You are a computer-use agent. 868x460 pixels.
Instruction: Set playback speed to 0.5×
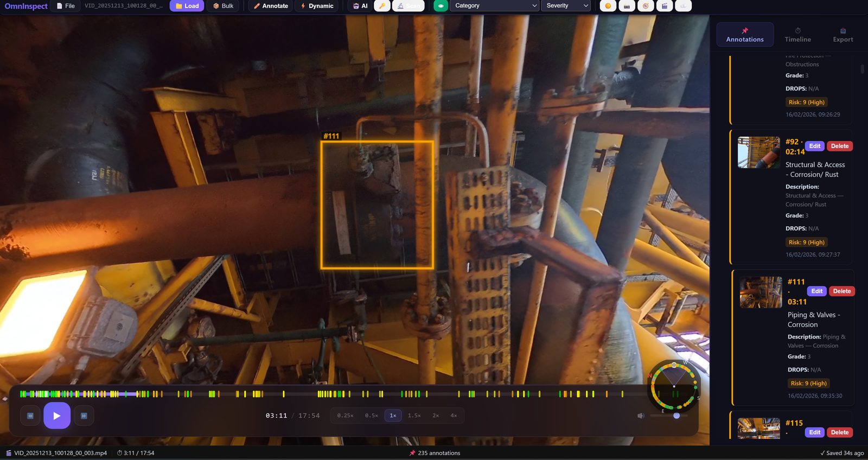click(371, 416)
